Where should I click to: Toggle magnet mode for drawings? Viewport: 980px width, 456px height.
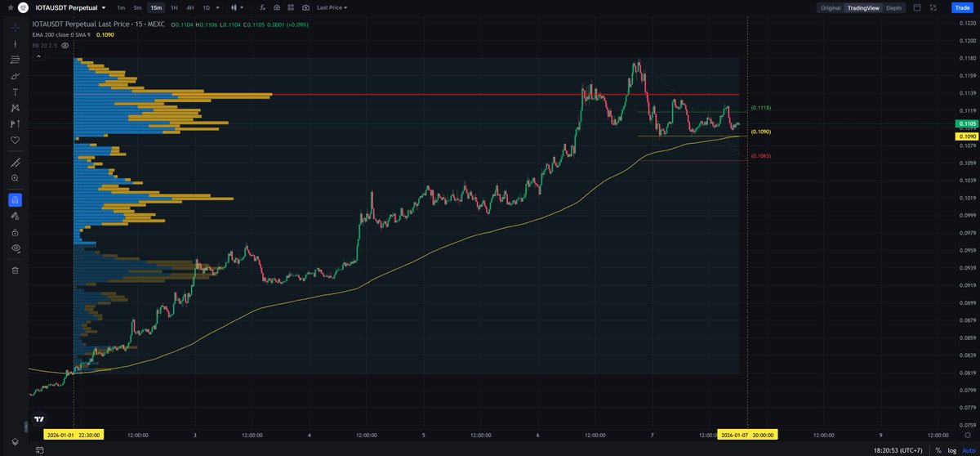click(16, 199)
